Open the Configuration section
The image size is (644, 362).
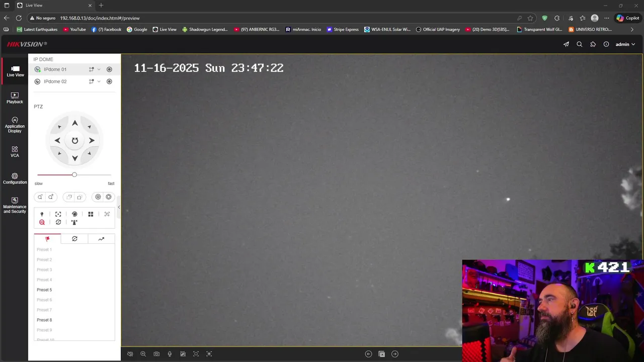[x=15, y=178]
